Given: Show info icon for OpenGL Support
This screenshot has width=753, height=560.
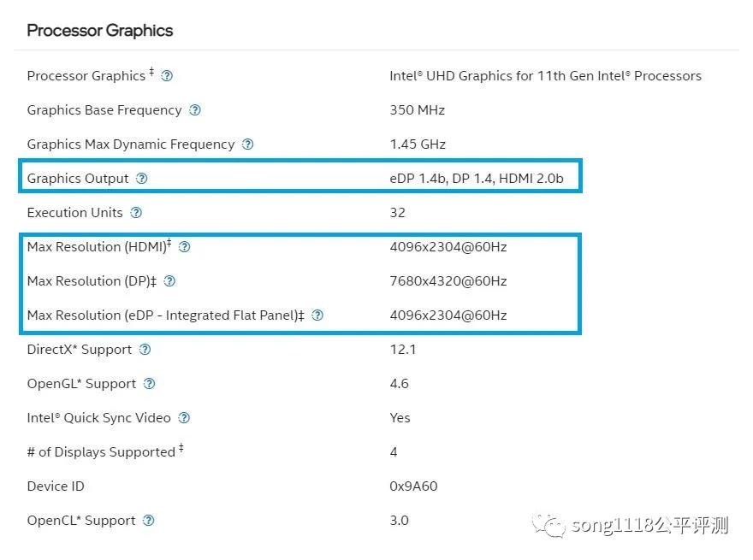Looking at the screenshot, I should [150, 383].
